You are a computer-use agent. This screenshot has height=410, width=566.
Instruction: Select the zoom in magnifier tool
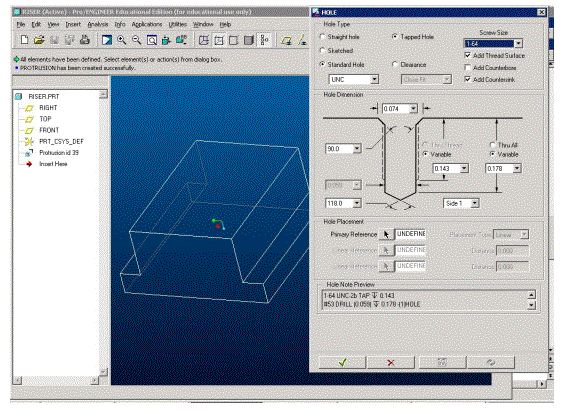tap(122, 40)
